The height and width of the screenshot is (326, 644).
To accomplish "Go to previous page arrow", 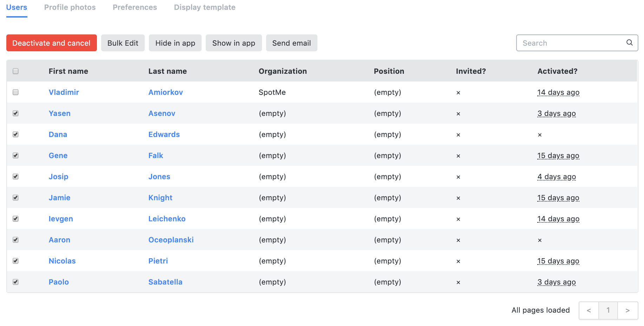I will 589,311.
